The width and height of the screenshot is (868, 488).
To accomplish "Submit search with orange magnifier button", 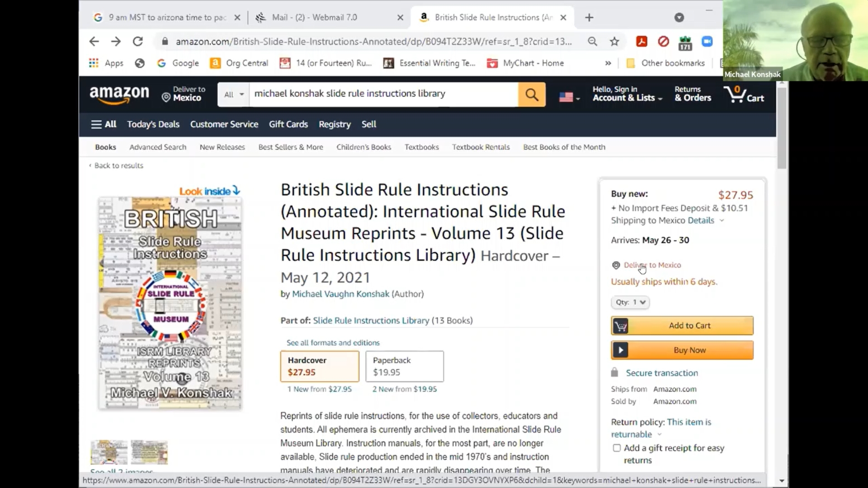I will pos(532,94).
